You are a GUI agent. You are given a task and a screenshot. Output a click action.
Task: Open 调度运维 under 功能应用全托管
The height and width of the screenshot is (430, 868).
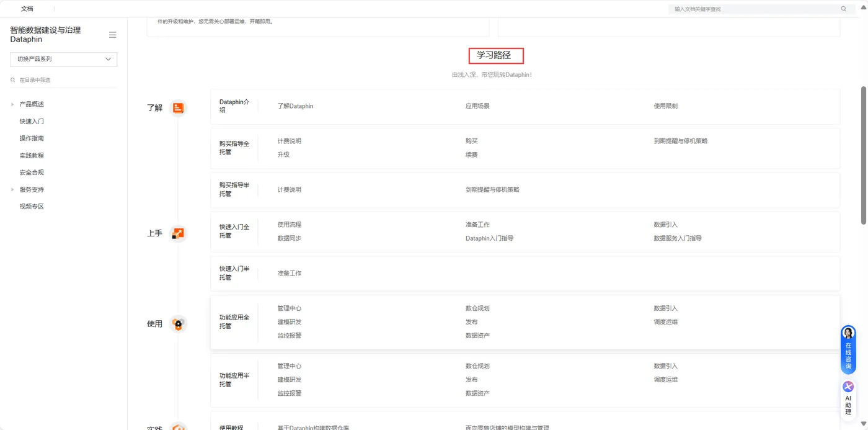point(666,322)
